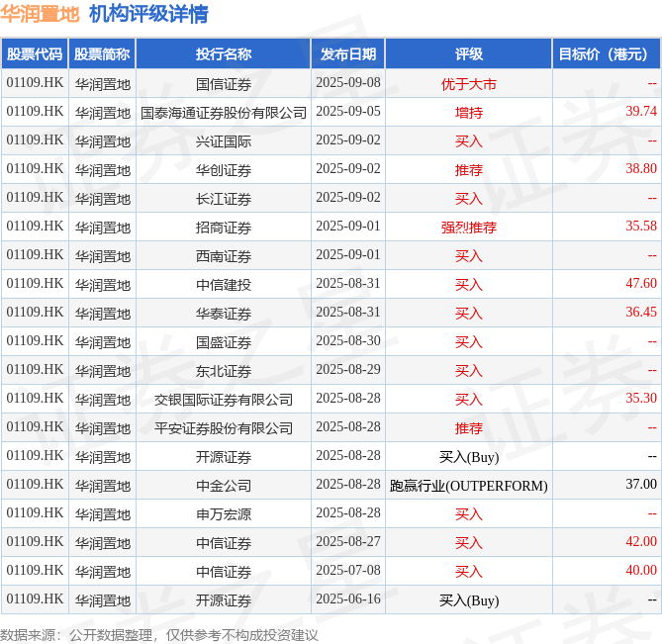Click the 买入 rating for 中信建投
This screenshot has height=644, width=662.
pos(469,285)
